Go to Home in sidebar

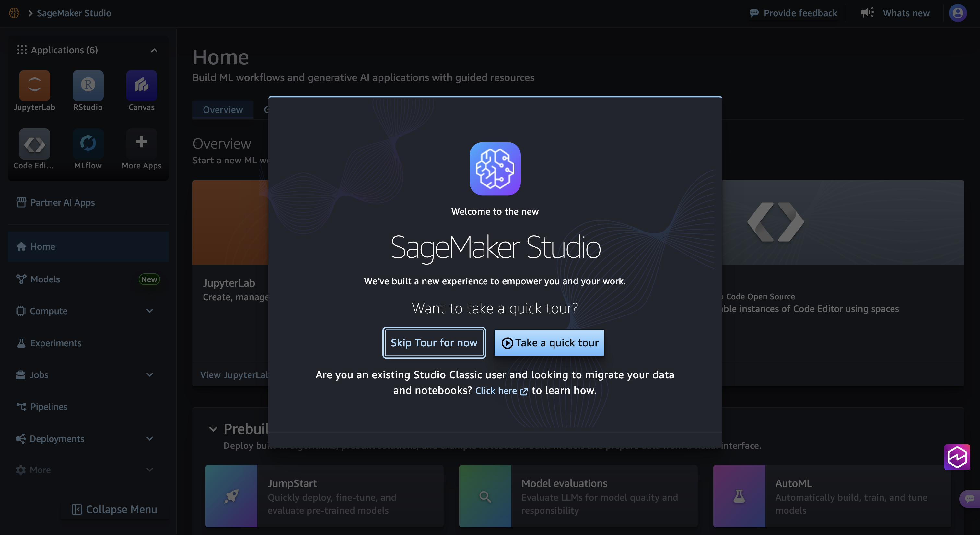88,246
